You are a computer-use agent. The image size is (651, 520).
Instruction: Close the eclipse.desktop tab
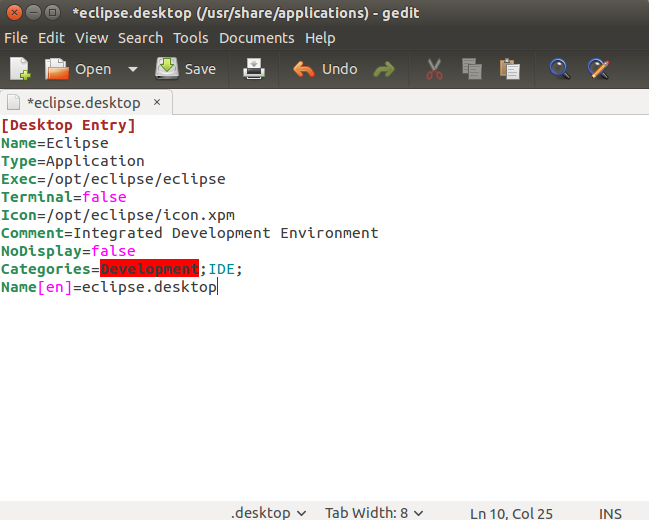tap(157, 102)
